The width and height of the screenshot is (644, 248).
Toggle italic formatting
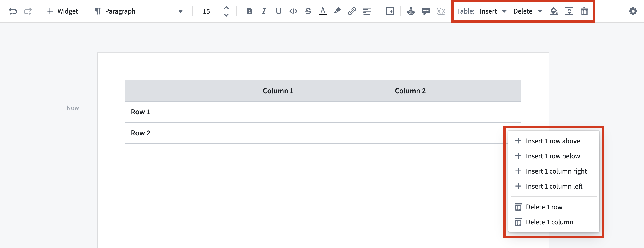(x=264, y=11)
